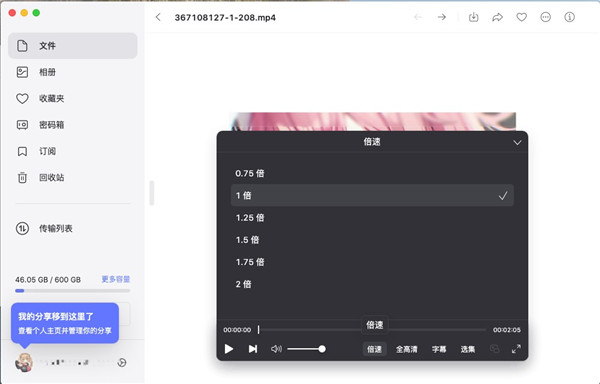
Task: Select 1.75 倍 playback speed
Action: [x=372, y=262]
